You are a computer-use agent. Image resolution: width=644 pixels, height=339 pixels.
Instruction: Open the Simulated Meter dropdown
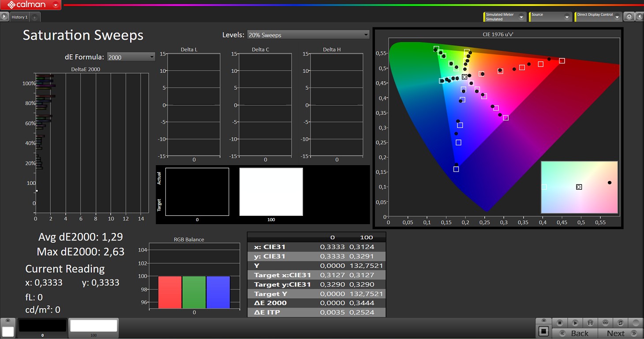click(x=505, y=17)
